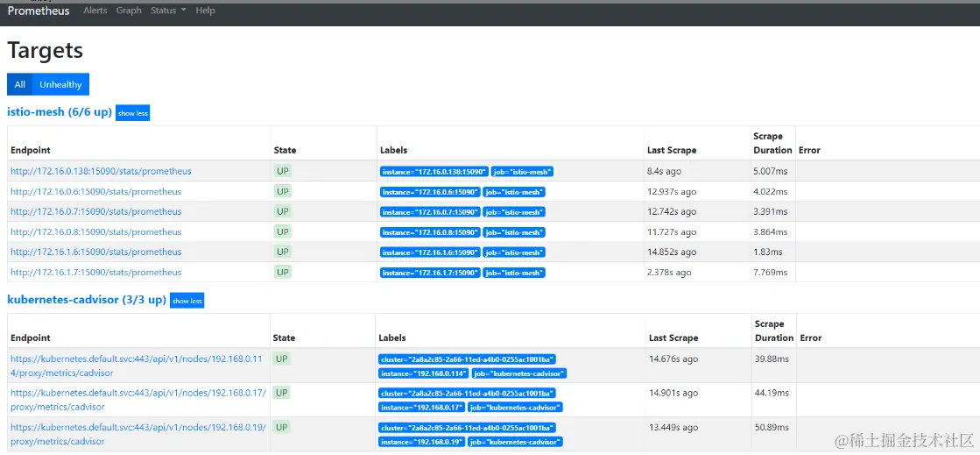
Task: Expand the Status dropdown menu
Action: point(168,11)
